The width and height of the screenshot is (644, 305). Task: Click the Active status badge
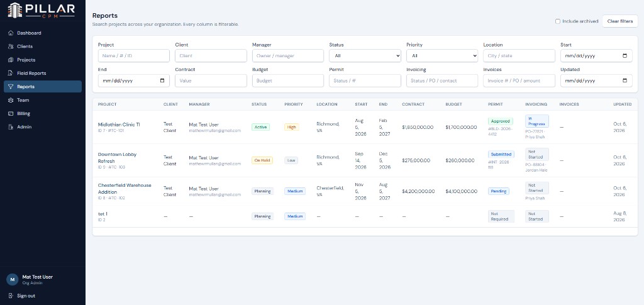coord(260,127)
